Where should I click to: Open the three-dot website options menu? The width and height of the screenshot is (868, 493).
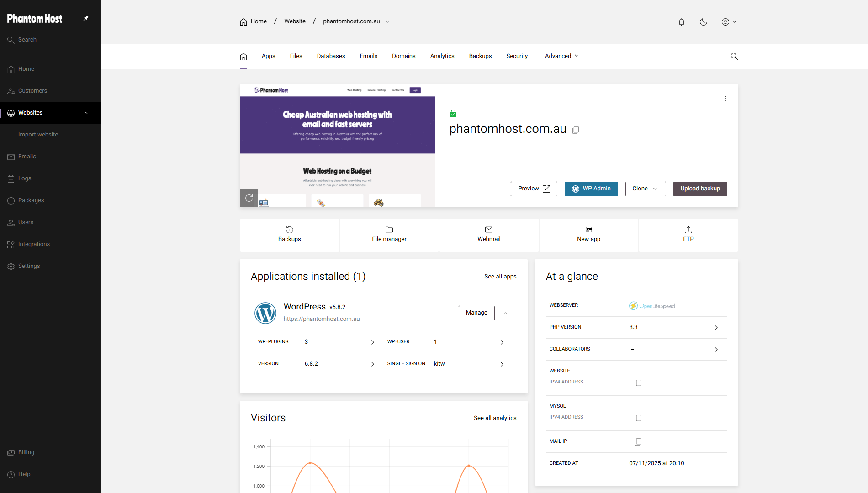click(x=725, y=98)
